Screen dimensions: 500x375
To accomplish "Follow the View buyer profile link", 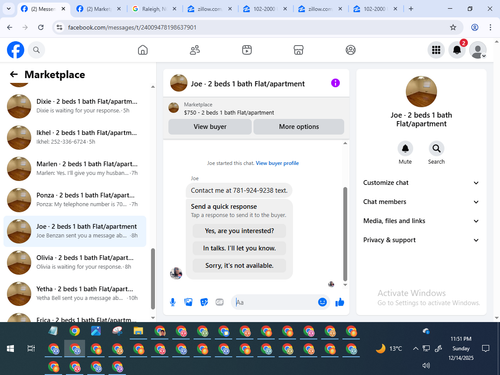I will click(277, 163).
